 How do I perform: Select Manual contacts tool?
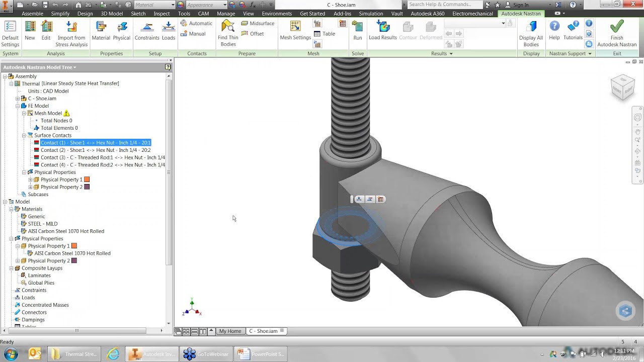pyautogui.click(x=193, y=34)
